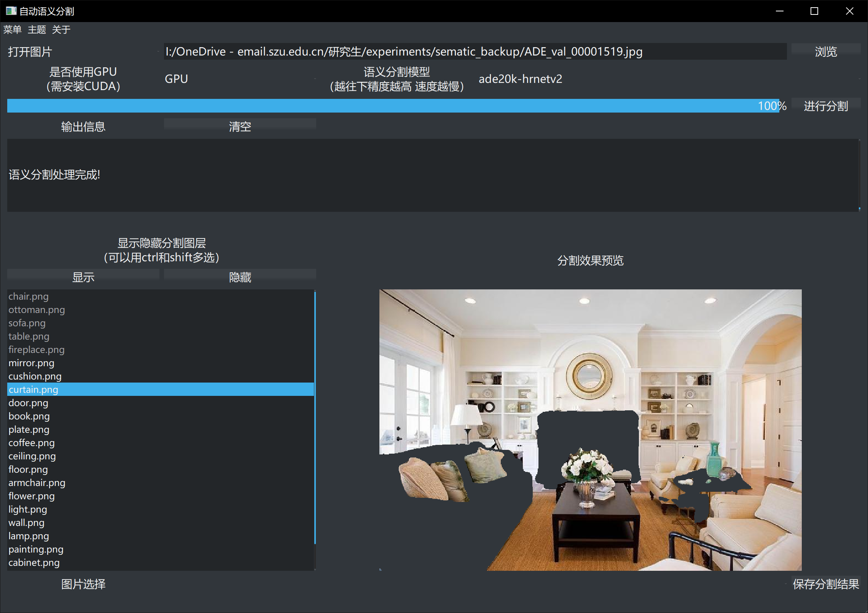Screen dimensions: 868x613
Task: Click the image file path field
Action: [x=475, y=51]
